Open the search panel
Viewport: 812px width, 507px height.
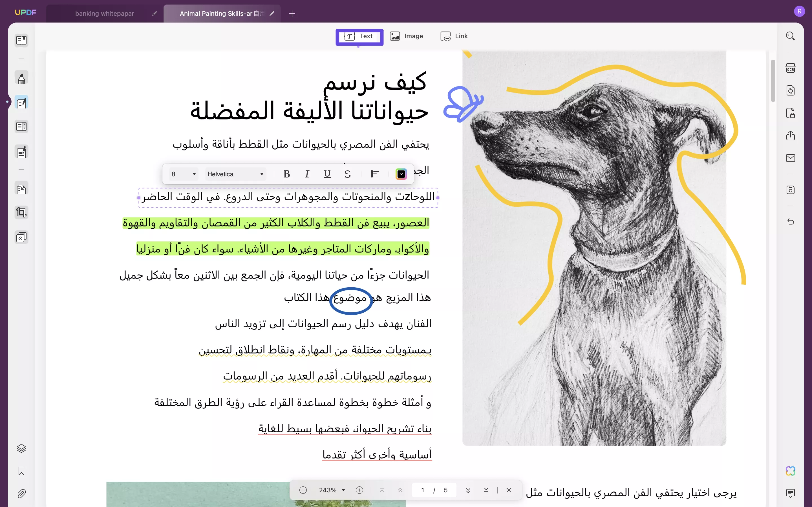pos(791,35)
